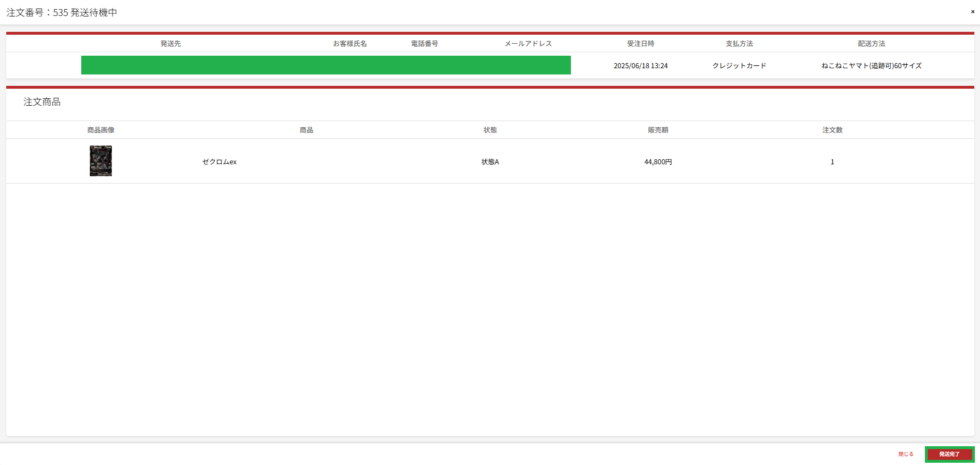Click the 配送方法 column header
The width and height of the screenshot is (980, 465).
[871, 44]
